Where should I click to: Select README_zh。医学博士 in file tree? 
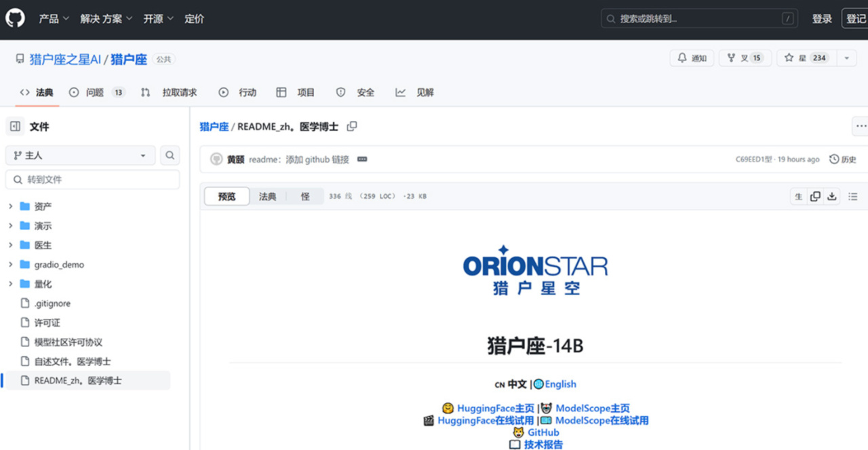(86, 381)
